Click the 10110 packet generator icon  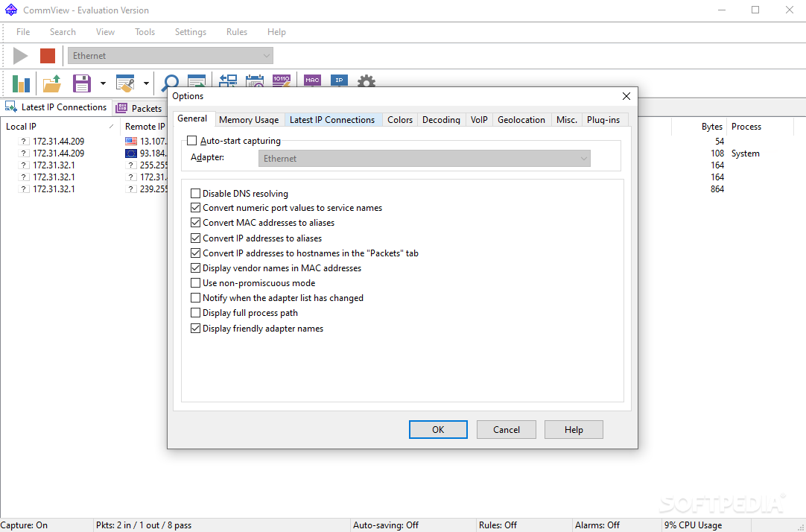(x=281, y=80)
